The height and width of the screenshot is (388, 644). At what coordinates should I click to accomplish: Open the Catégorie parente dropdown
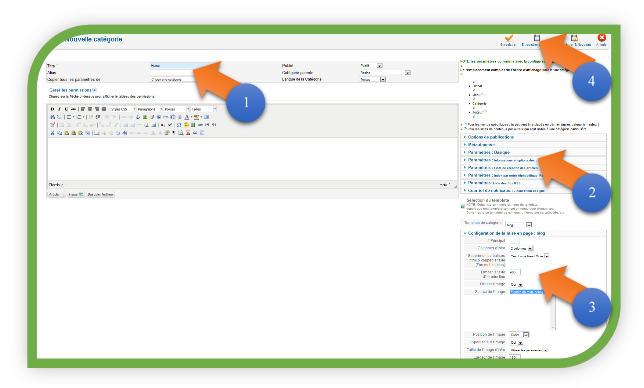385,73
